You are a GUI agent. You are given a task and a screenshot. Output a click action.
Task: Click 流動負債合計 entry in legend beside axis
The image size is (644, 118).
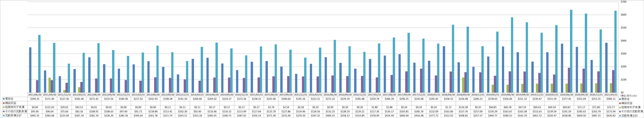(x=629, y=116)
